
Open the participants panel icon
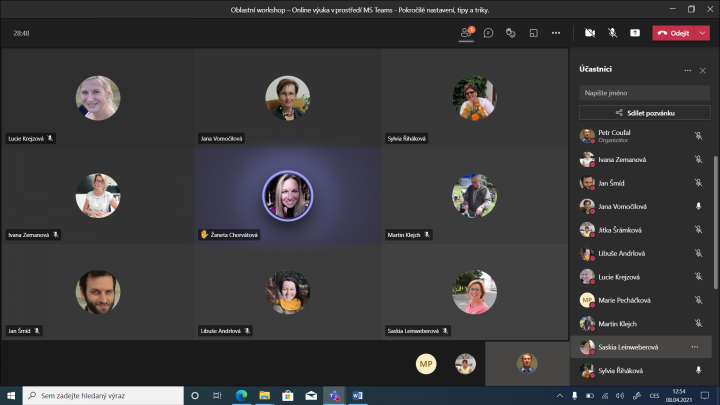[466, 33]
